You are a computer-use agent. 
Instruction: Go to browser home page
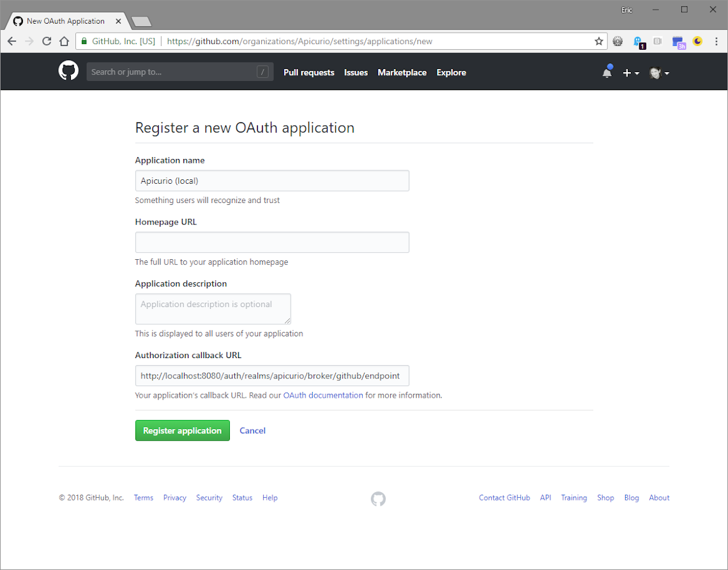click(x=64, y=41)
